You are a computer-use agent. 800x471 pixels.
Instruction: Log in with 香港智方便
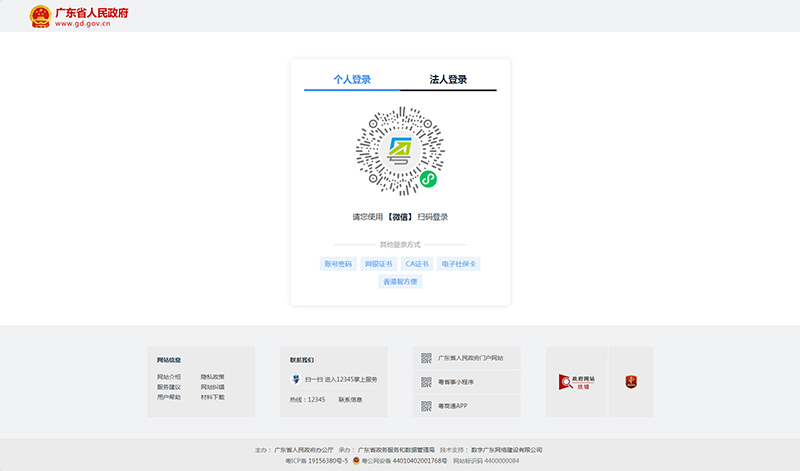click(x=400, y=282)
